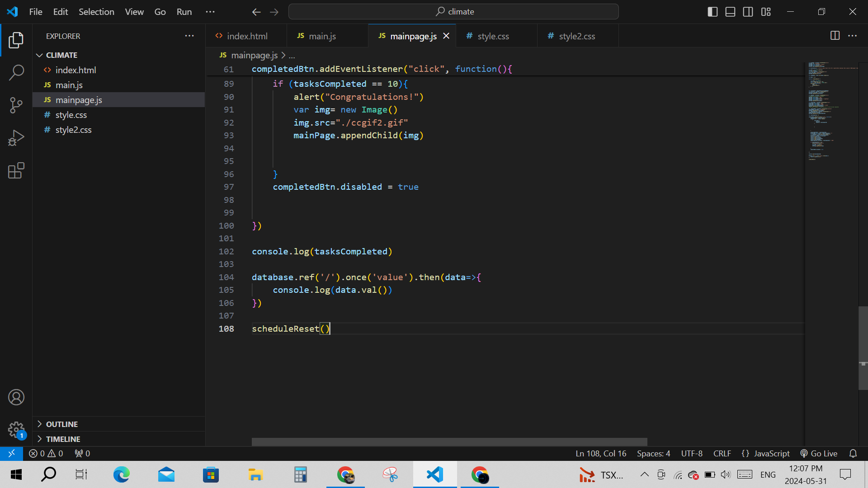The image size is (868, 488).
Task: Switch to the style.css tab
Action: click(493, 36)
